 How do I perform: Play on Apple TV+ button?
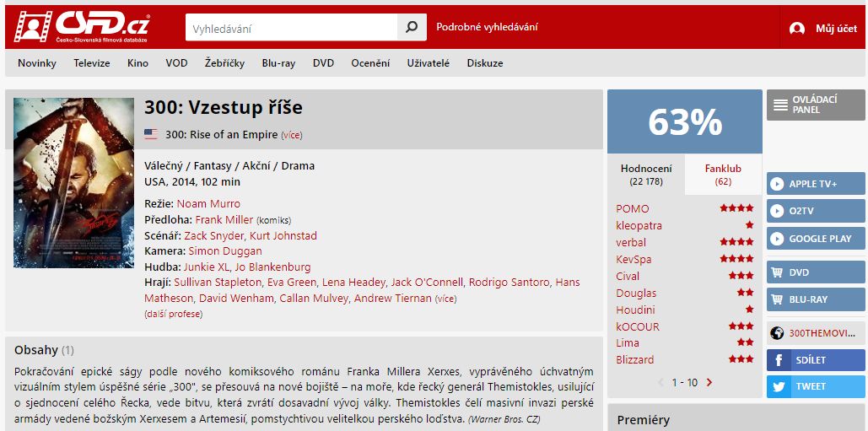coord(816,184)
